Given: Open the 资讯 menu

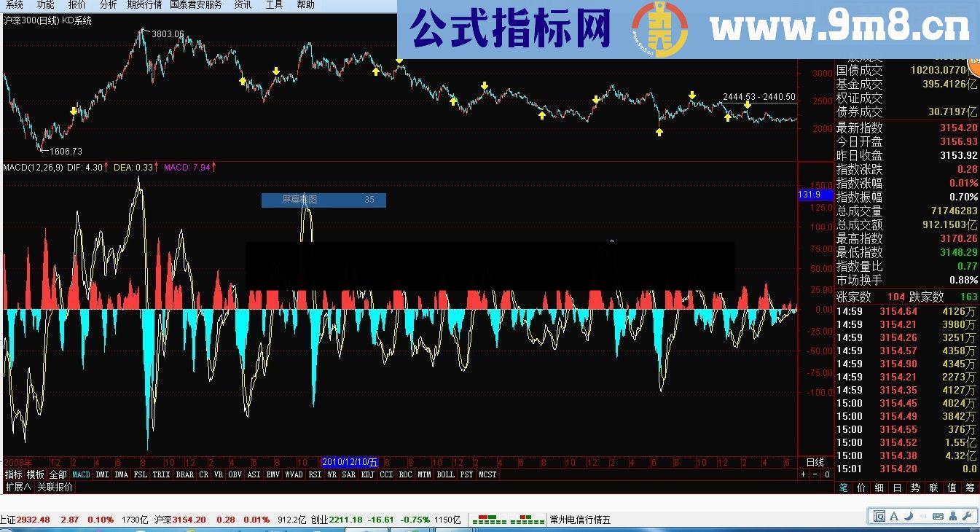Looking at the screenshot, I should click(243, 4).
